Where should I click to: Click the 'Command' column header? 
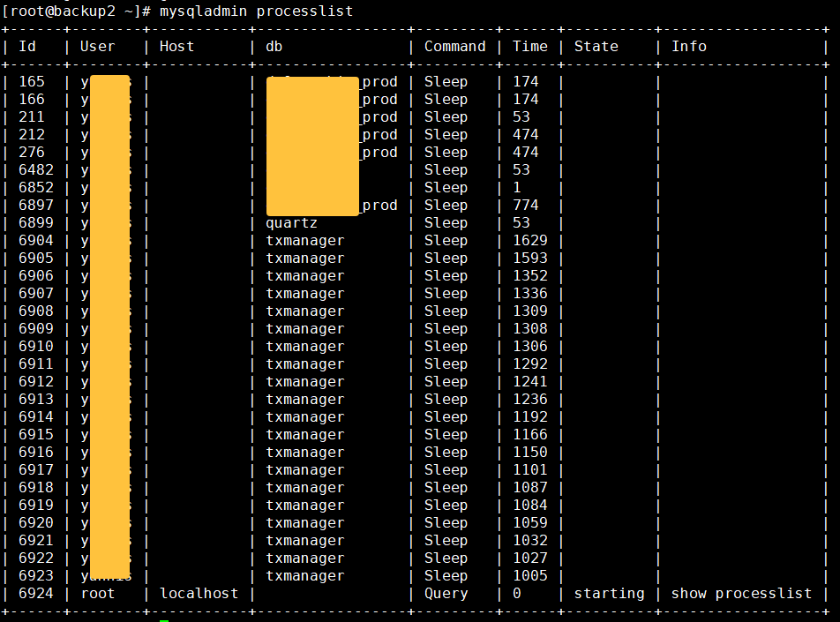pos(454,47)
